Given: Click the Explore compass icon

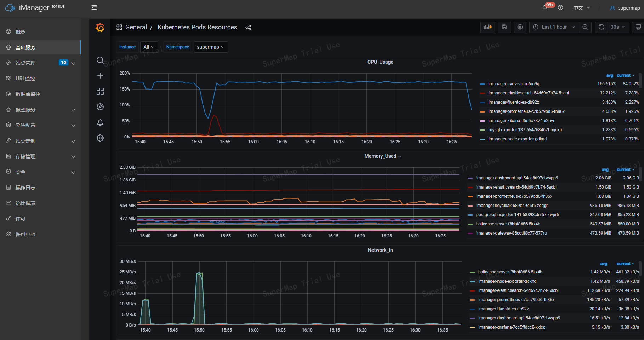Looking at the screenshot, I should (100, 107).
